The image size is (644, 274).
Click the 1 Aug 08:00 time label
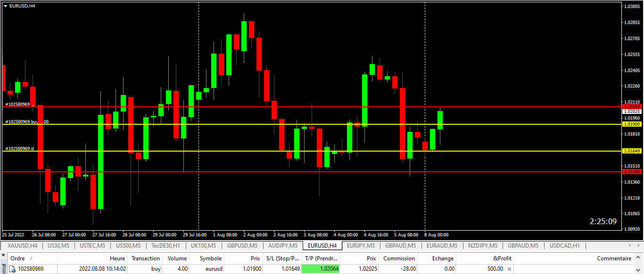[225, 234]
